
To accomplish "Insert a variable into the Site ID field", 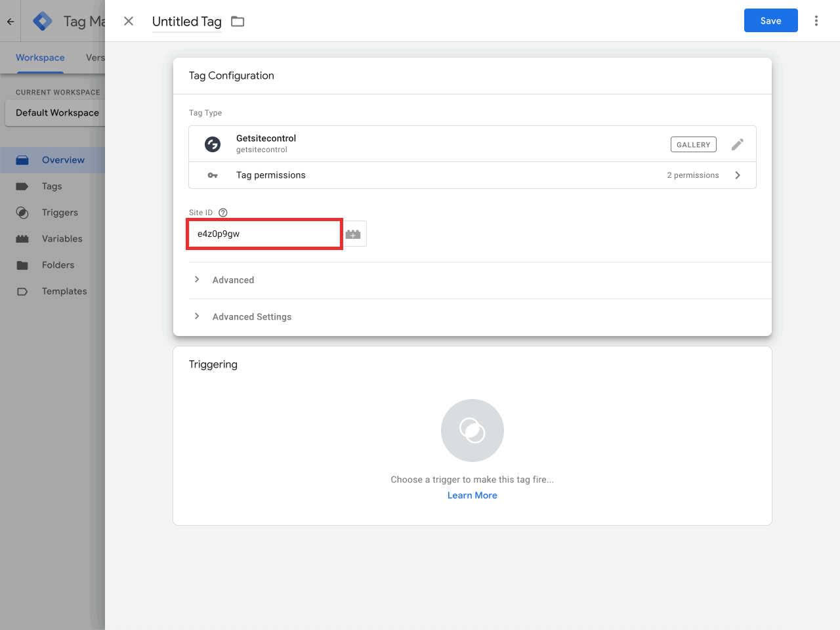I will tap(353, 234).
